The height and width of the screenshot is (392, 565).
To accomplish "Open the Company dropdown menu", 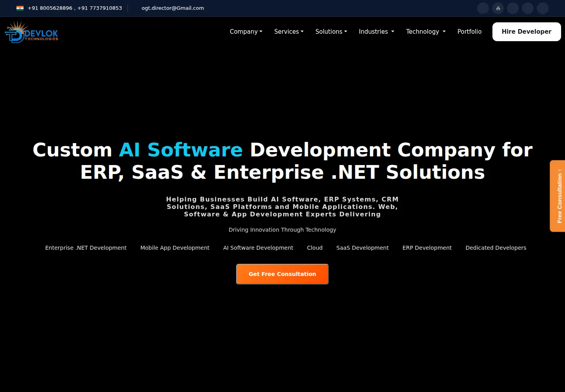I will (246, 31).
